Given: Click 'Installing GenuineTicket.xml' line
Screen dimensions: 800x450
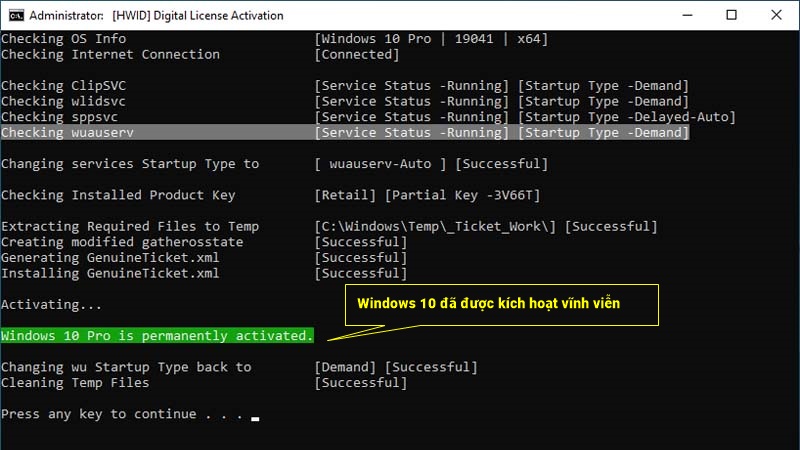Looking at the screenshot, I should point(110,273).
